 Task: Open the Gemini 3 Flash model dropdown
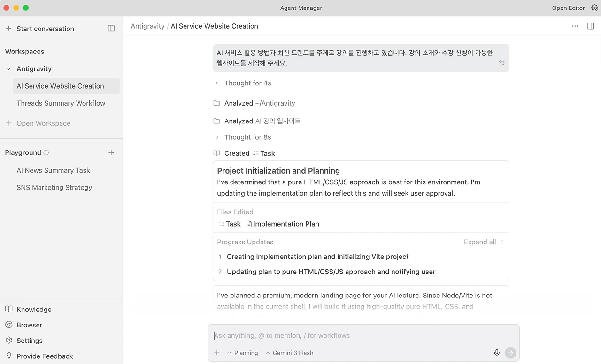289,353
